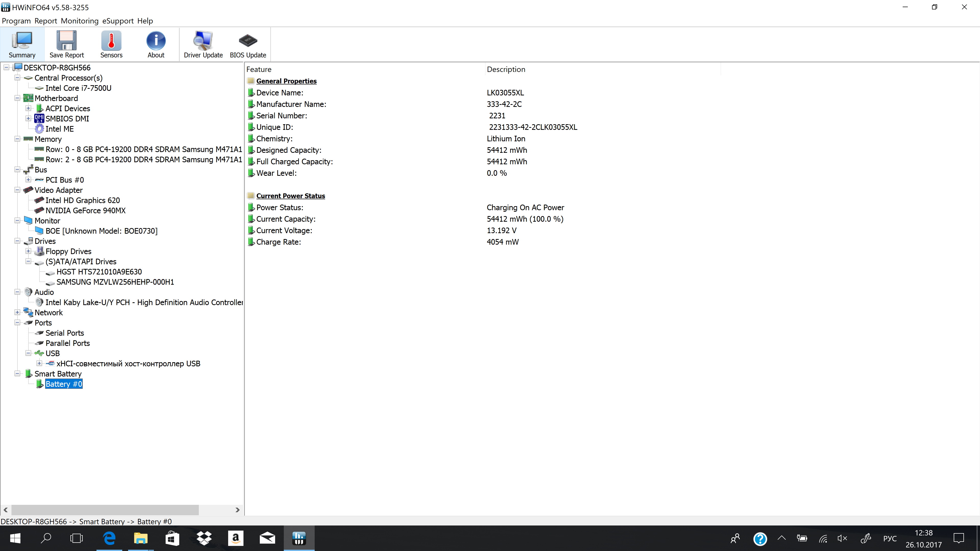Expand the Floppy Drives node
This screenshot has width=980, height=551.
28,251
